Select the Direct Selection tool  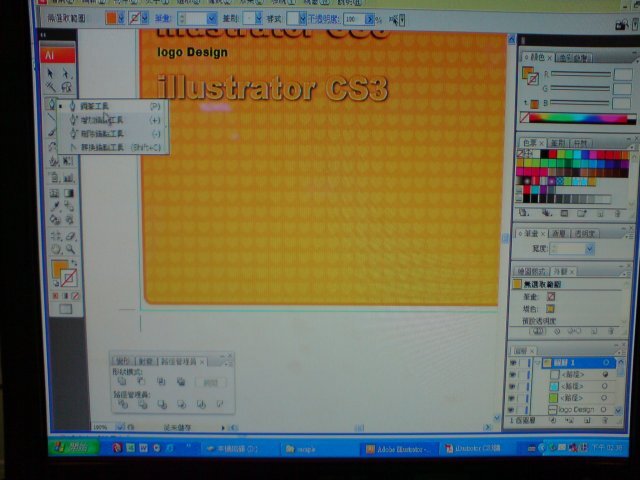pos(67,74)
